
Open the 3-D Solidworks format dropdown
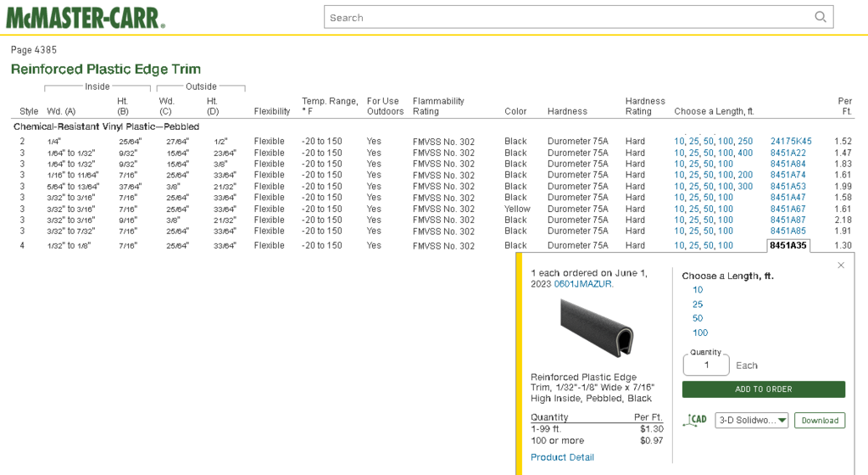752,420
